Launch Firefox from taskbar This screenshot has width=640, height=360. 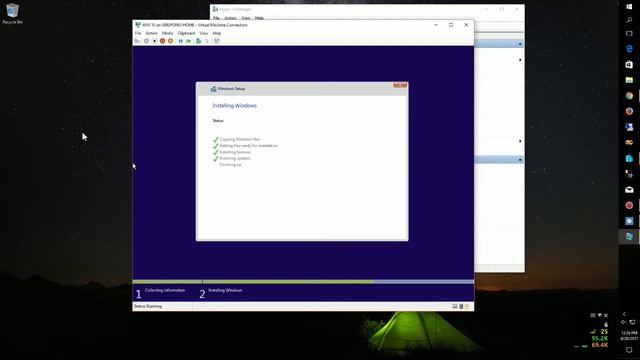pyautogui.click(x=629, y=111)
